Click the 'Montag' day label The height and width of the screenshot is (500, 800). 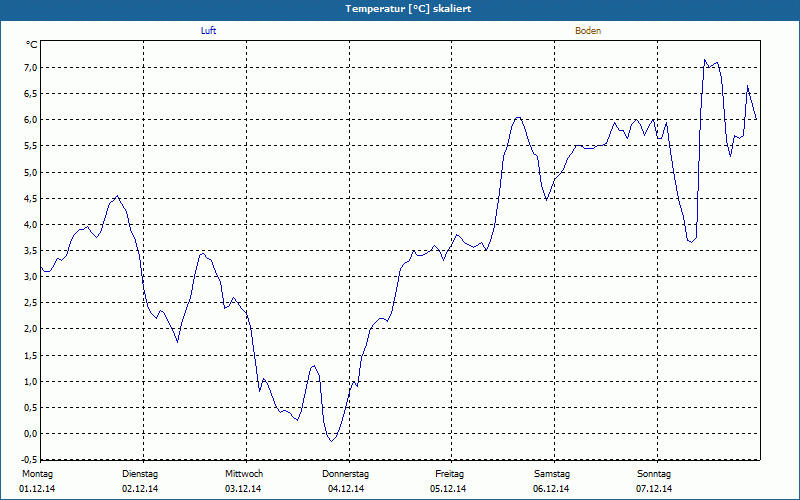pyautogui.click(x=37, y=474)
